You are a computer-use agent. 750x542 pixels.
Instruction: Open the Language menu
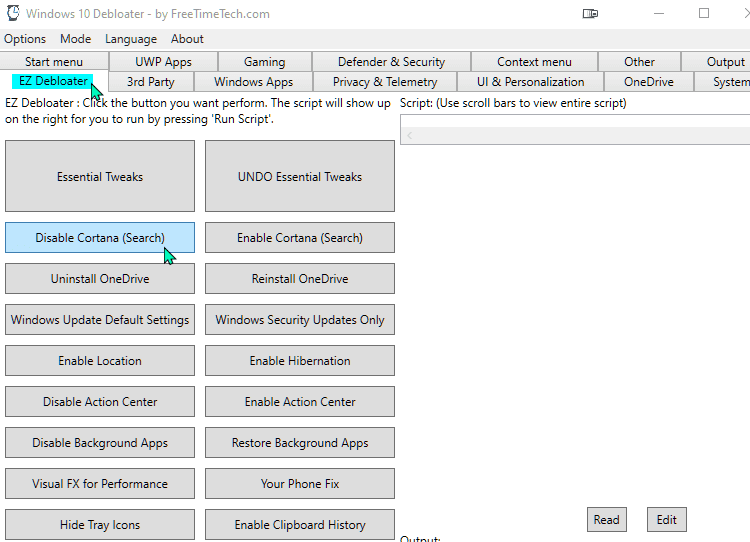click(131, 39)
